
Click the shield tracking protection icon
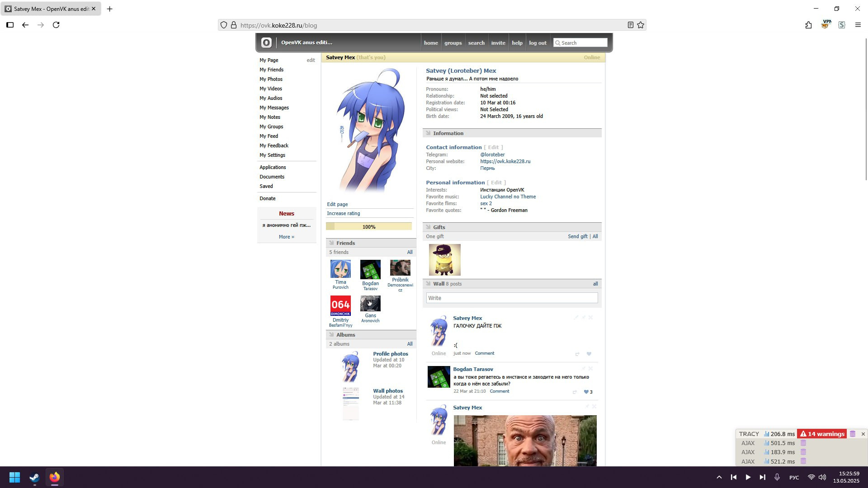[x=224, y=25]
